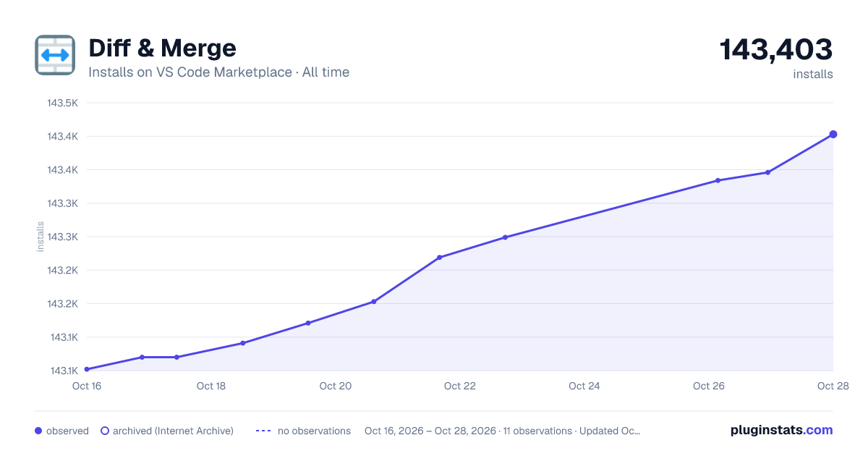Click the data point just after Oct 26
The height and width of the screenshot is (456, 868).
[718, 180]
